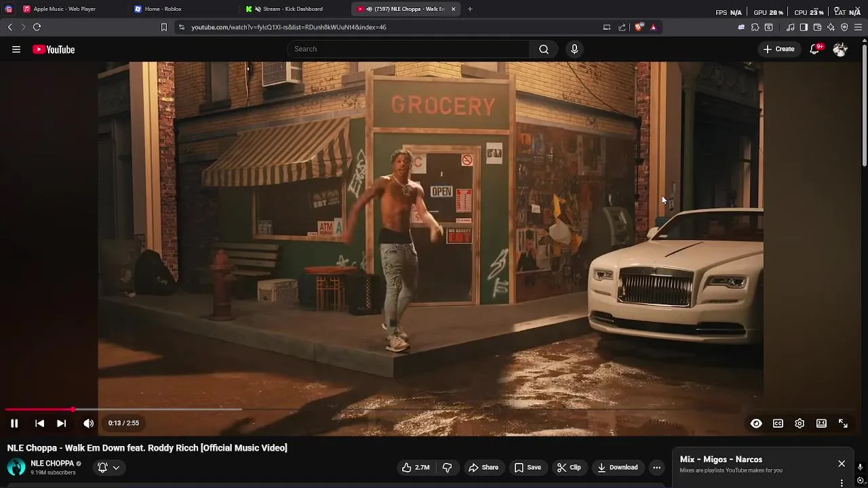The height and width of the screenshot is (488, 868).
Task: Mute the video volume
Action: (x=88, y=423)
